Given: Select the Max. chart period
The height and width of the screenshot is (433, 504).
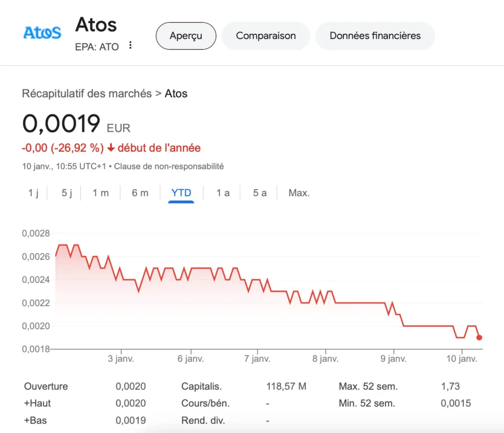Looking at the screenshot, I should point(299,193).
